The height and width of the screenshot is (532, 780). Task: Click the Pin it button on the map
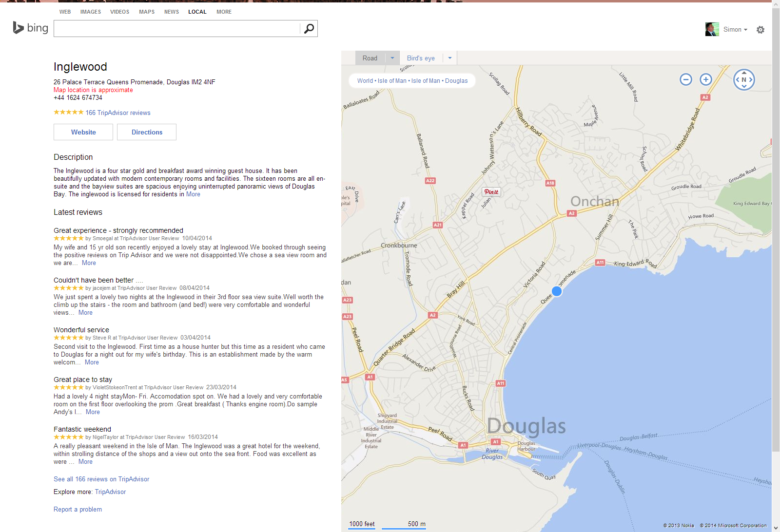pos(491,192)
